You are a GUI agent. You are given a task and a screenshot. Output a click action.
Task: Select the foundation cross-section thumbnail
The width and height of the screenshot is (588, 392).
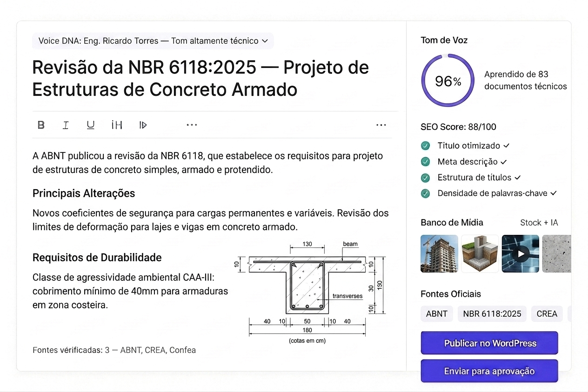point(480,253)
